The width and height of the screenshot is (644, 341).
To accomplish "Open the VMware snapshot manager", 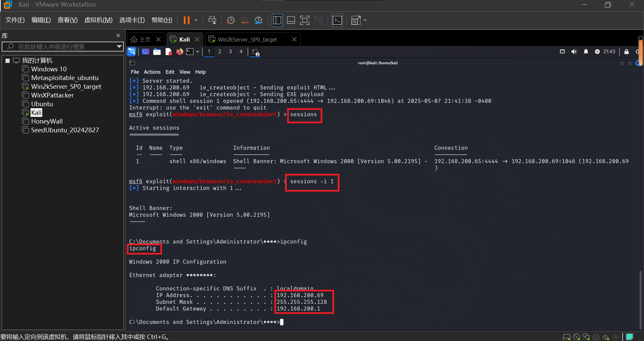I will (259, 20).
